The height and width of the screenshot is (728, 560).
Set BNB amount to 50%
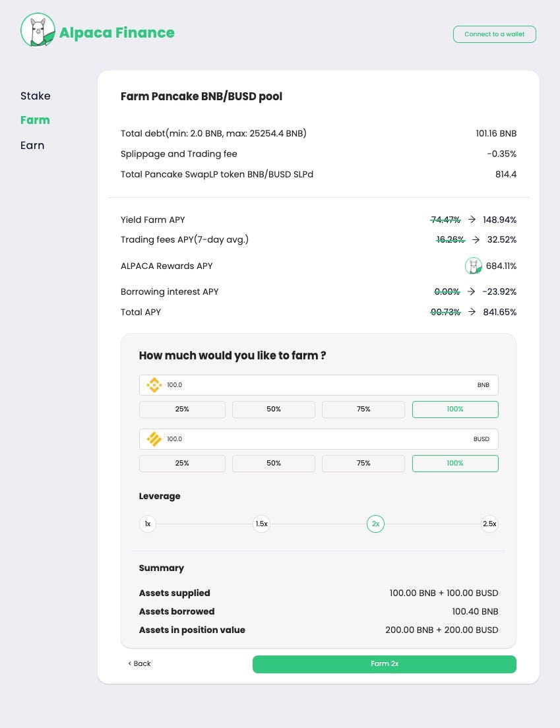click(x=274, y=409)
